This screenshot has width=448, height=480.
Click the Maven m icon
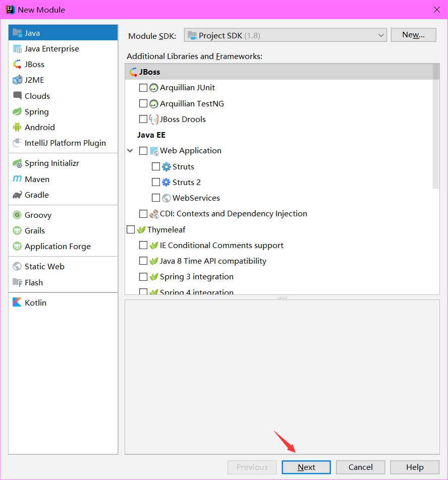coord(17,179)
